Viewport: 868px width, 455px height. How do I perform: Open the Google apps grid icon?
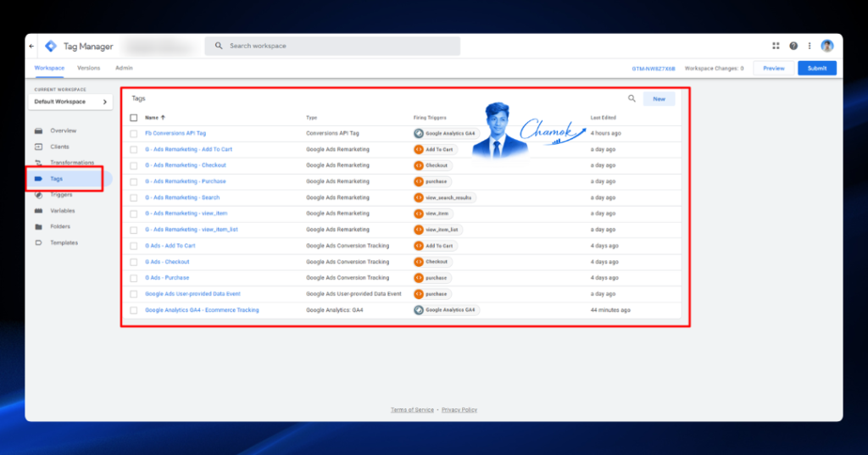click(776, 46)
